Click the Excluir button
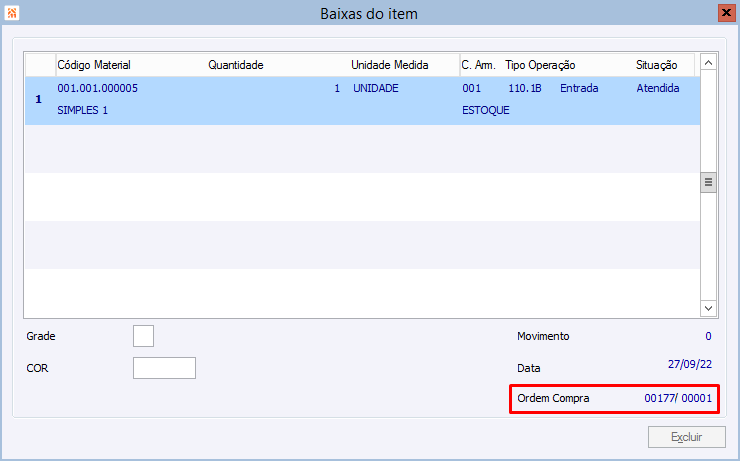The image size is (740, 461). pos(687,437)
